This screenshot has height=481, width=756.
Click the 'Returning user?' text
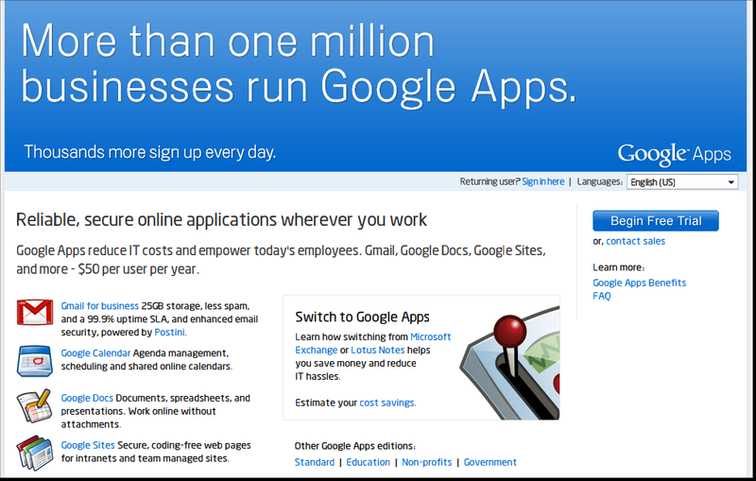coord(489,182)
